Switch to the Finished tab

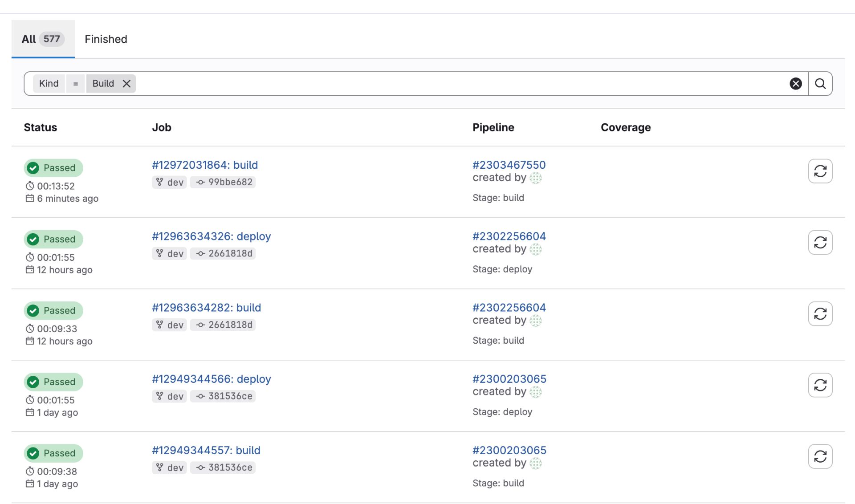(x=106, y=39)
